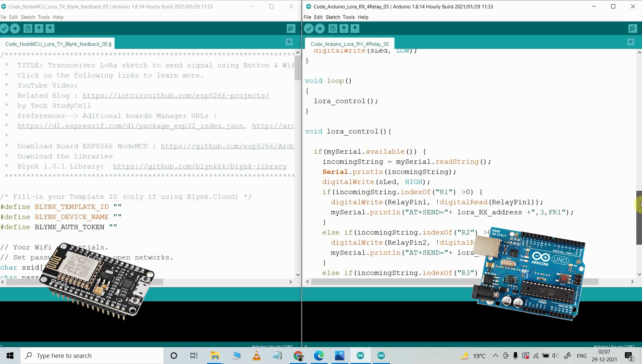642x364 pixels.
Task: Open a sketch file in left Arduino window
Action: pos(39,28)
